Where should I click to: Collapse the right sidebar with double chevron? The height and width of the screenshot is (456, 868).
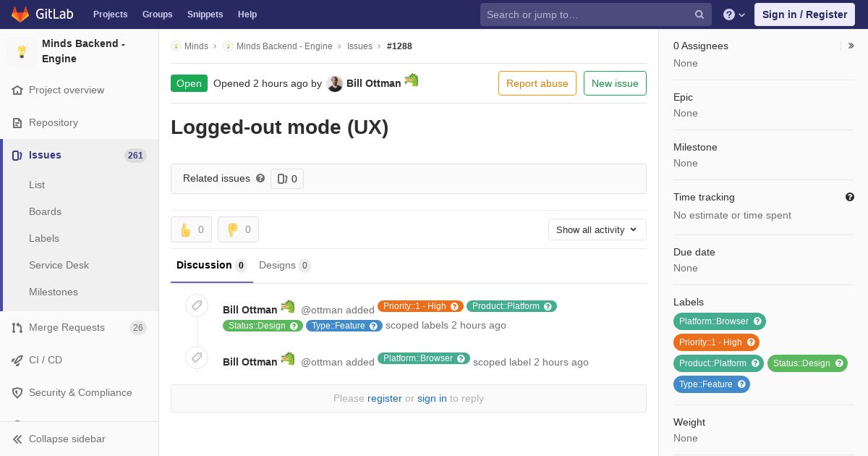coord(851,46)
